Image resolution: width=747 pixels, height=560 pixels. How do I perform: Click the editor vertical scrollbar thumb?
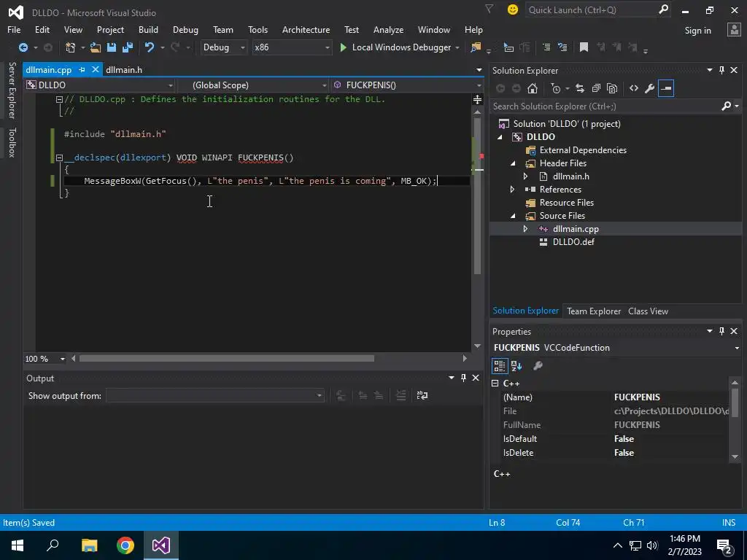pos(477,195)
